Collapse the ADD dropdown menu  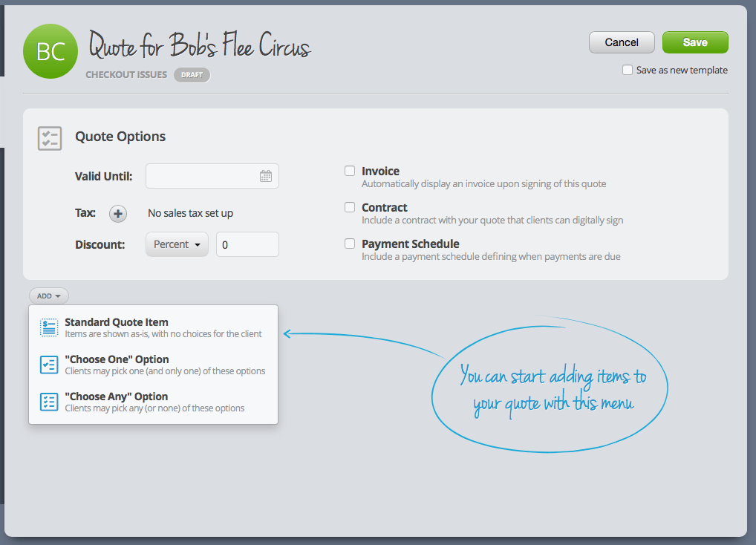tap(48, 296)
